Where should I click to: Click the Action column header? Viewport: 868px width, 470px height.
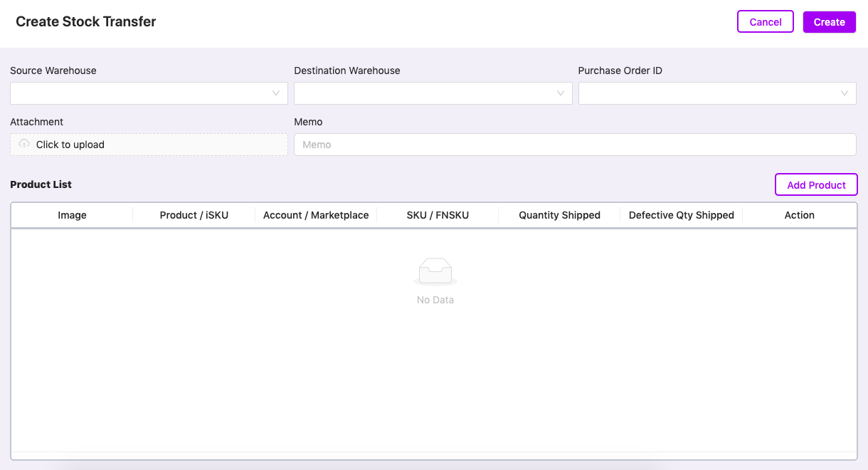pyautogui.click(x=800, y=215)
